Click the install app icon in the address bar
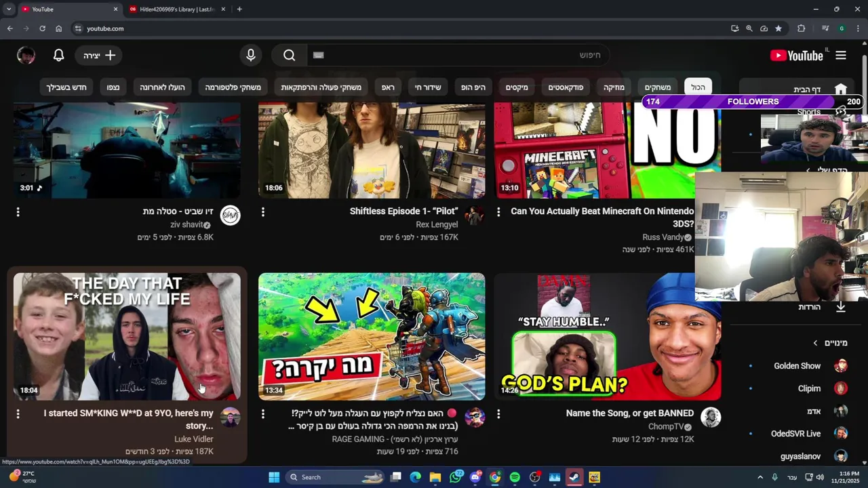This screenshot has height=488, width=868. pyautogui.click(x=734, y=28)
